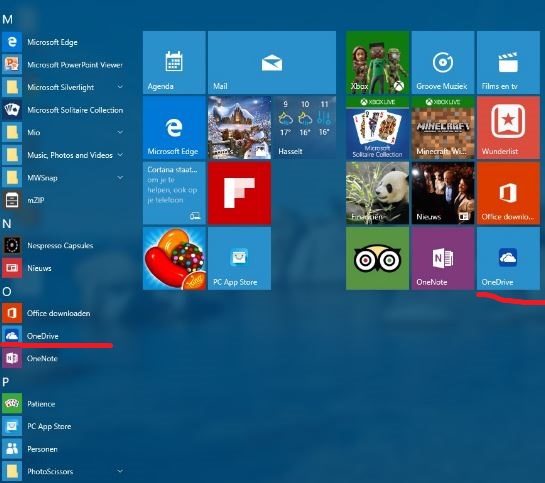Open Microsoft Solitaire Collection in app list
The image size is (545, 483).
(x=63, y=110)
